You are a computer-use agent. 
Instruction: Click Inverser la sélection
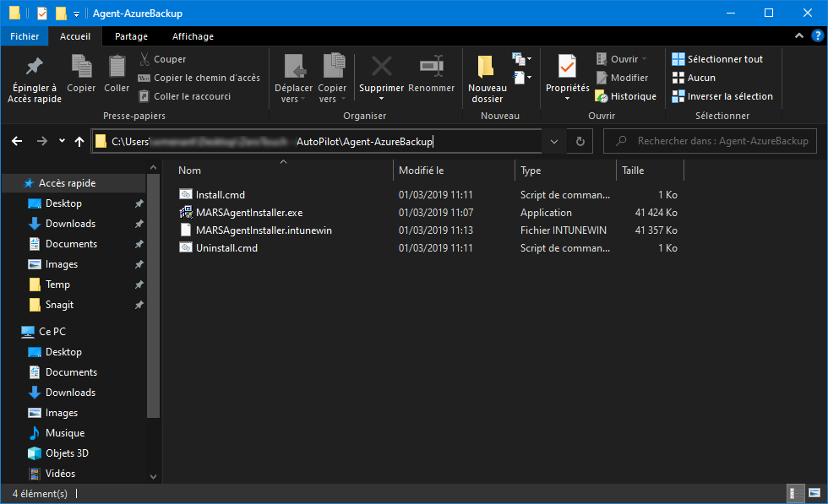click(x=722, y=96)
